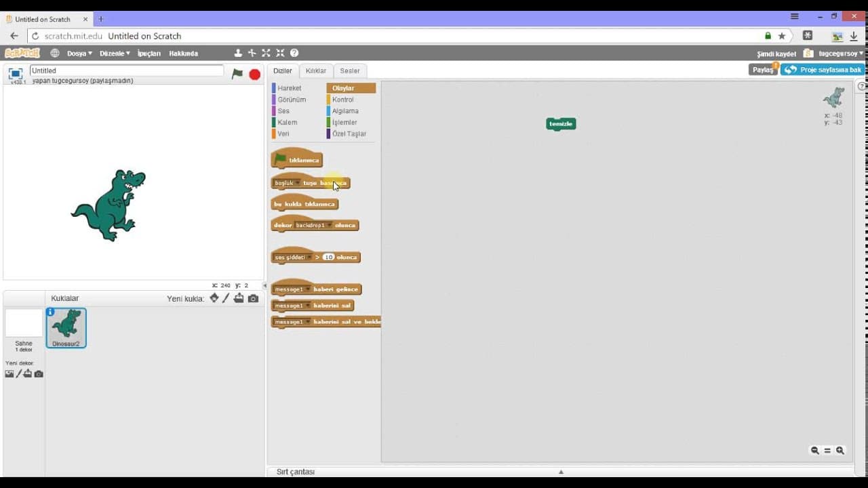This screenshot has height=488, width=868.
Task: Upload sprite from file
Action: (239, 298)
